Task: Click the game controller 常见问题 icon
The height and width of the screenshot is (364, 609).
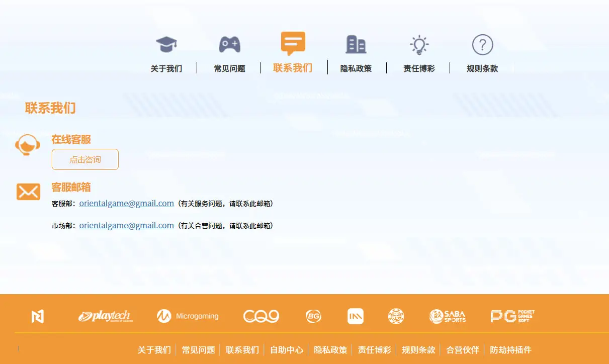Action: (229, 45)
